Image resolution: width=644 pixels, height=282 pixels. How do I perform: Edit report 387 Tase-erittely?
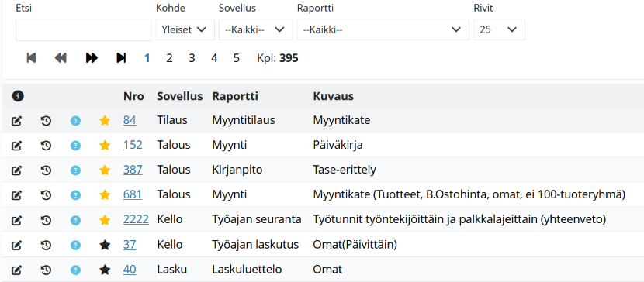(16, 170)
